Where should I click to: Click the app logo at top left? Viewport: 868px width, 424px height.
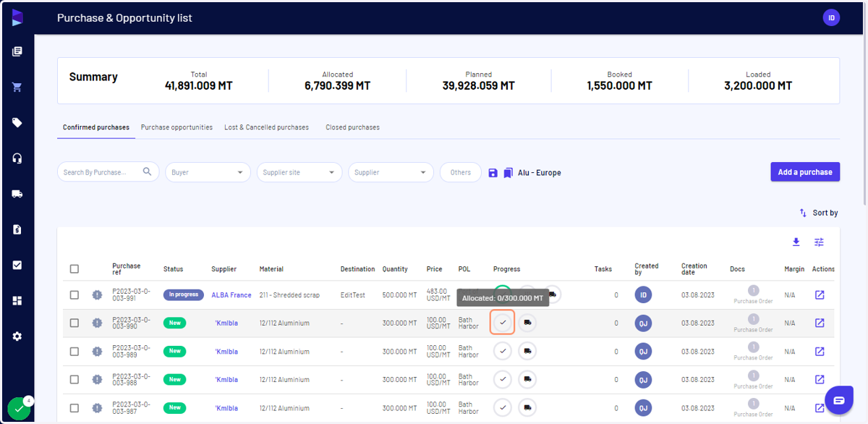click(17, 17)
